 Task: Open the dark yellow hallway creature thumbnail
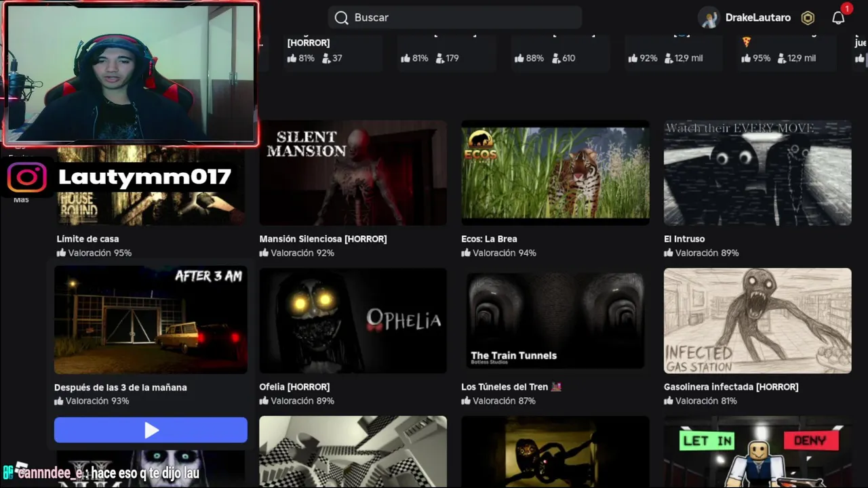555,451
